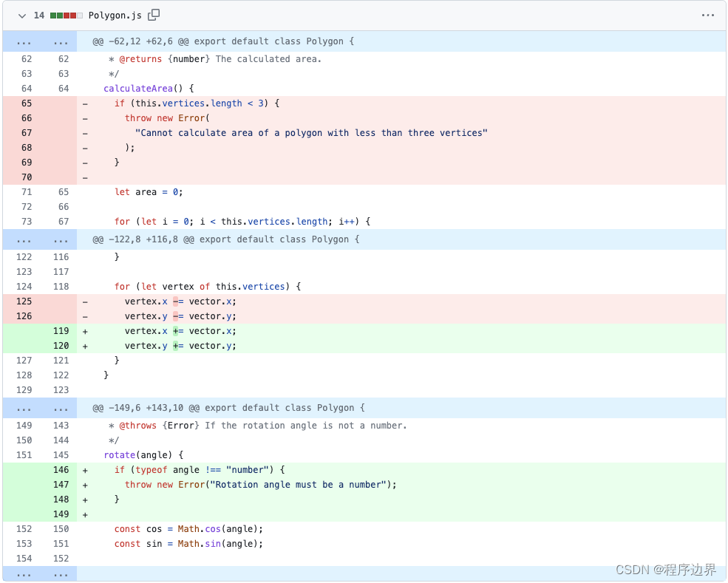Click the '@returns {number} The calculated area.' comment
The image size is (728, 583).
click(215, 59)
